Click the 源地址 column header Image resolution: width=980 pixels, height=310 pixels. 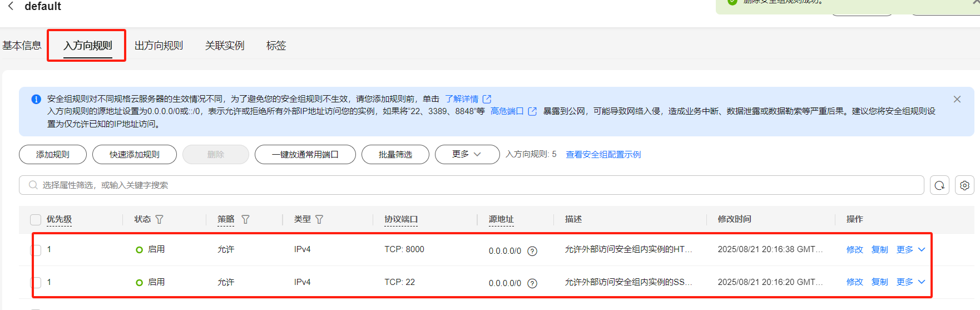pos(501,219)
